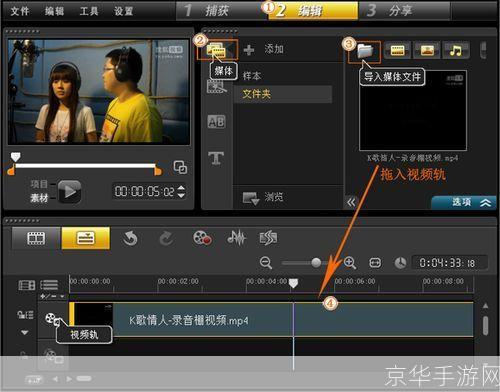Expand tracks with down-arrow below ripple icon
The width and height of the screenshot is (500, 392).
25,332
